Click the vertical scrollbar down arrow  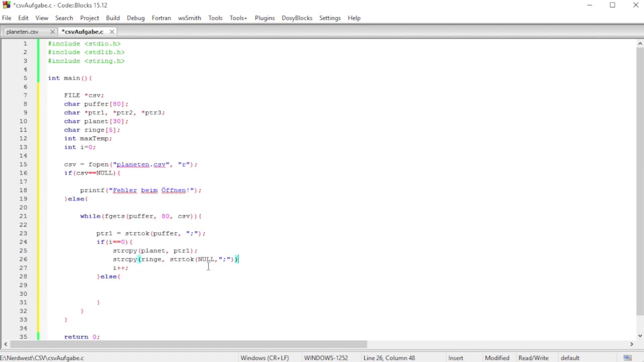coord(640,336)
